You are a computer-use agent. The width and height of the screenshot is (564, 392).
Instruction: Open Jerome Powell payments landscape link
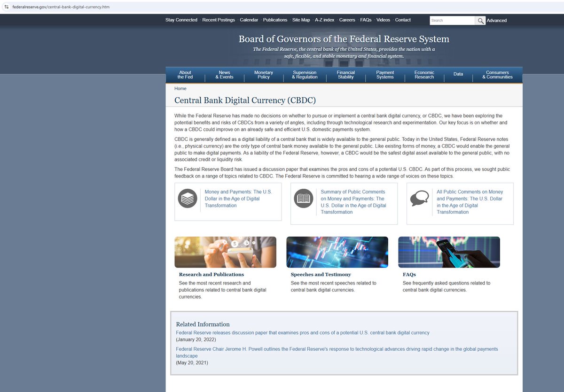click(x=337, y=353)
